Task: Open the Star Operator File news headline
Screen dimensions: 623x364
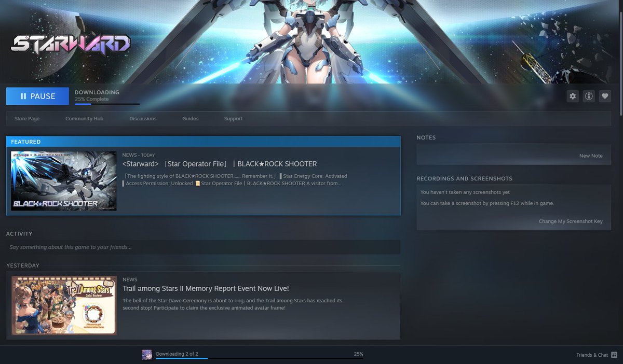Action: point(220,164)
